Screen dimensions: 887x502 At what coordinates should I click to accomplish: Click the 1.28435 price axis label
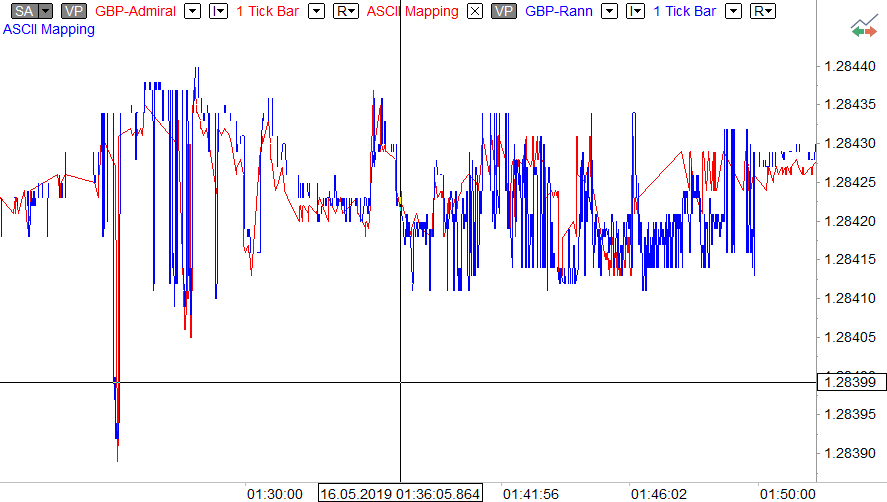click(x=850, y=104)
